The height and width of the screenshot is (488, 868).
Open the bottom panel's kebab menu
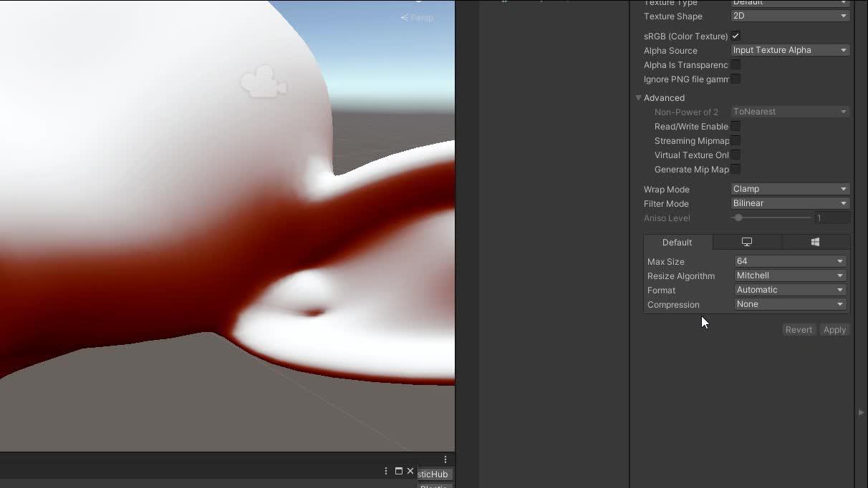tap(386, 472)
